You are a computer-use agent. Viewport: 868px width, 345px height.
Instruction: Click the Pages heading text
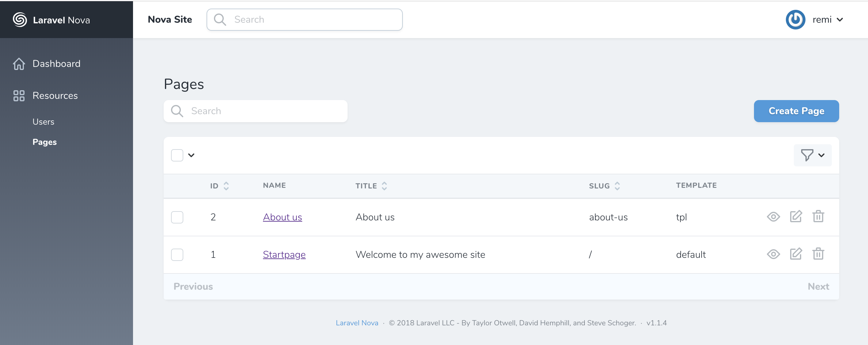(184, 84)
